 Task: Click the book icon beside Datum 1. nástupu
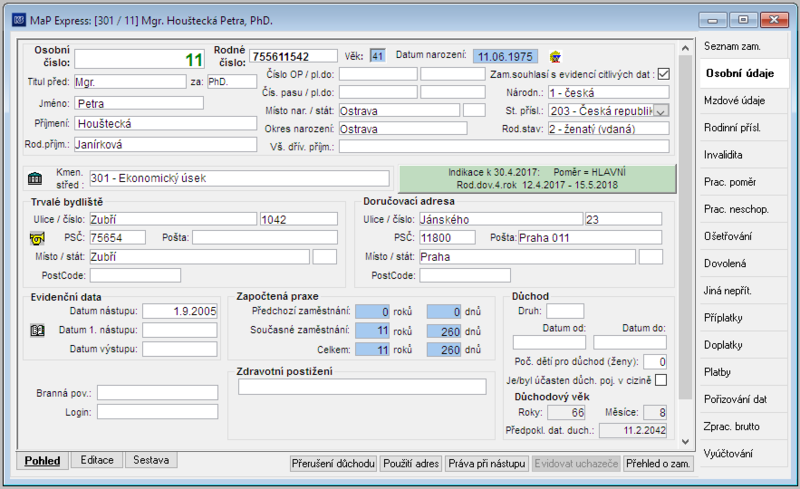[x=37, y=330]
